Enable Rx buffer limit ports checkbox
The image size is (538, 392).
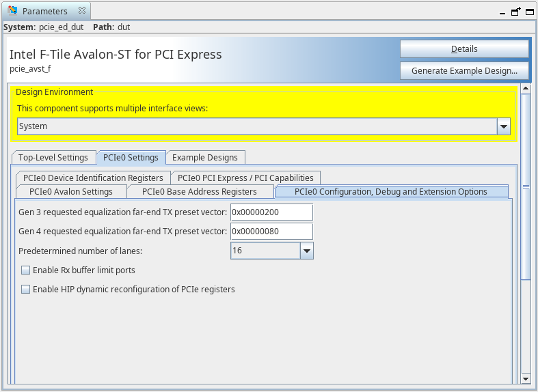click(x=25, y=270)
